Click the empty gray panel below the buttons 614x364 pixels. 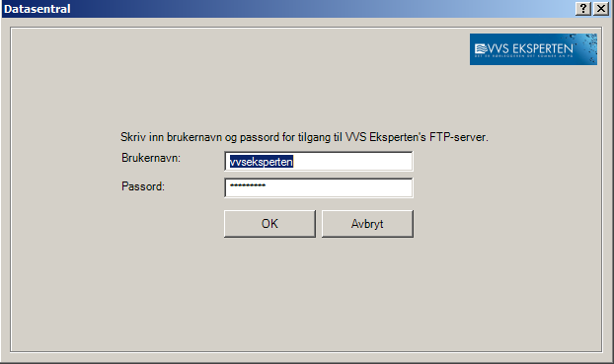coord(305,294)
